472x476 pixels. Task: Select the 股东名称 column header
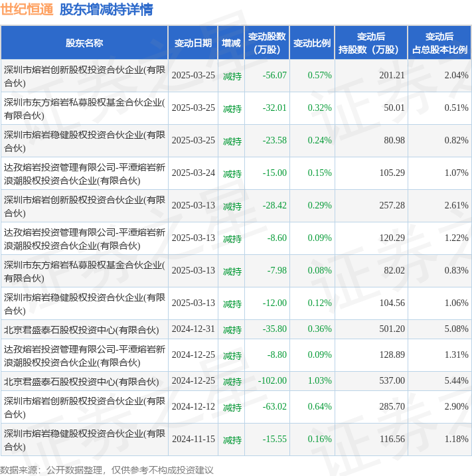tap(84, 43)
